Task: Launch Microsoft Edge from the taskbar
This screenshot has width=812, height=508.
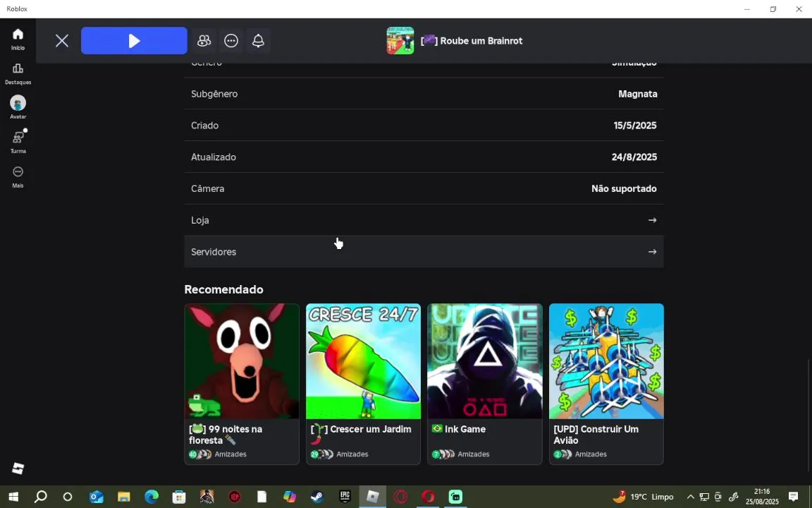Action: 152,497
